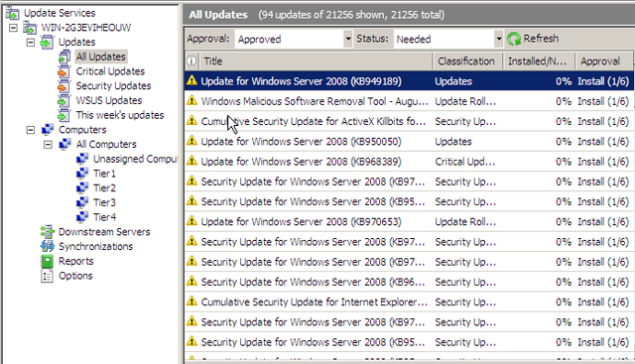Open the Downstream Servers node icon

(x=47, y=232)
